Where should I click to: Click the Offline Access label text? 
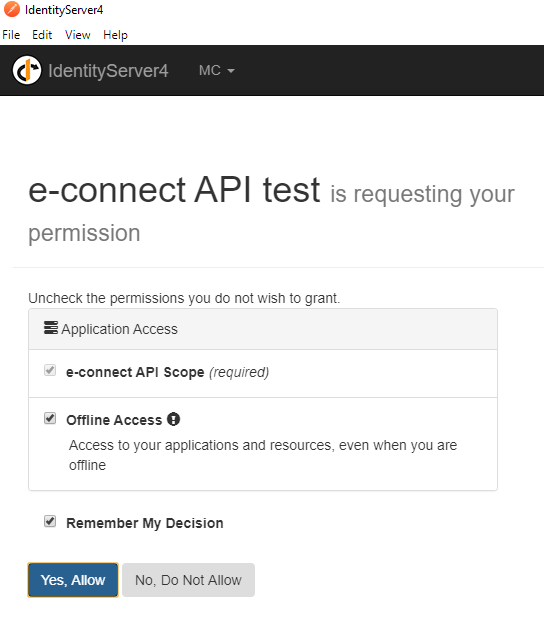[x=114, y=420]
